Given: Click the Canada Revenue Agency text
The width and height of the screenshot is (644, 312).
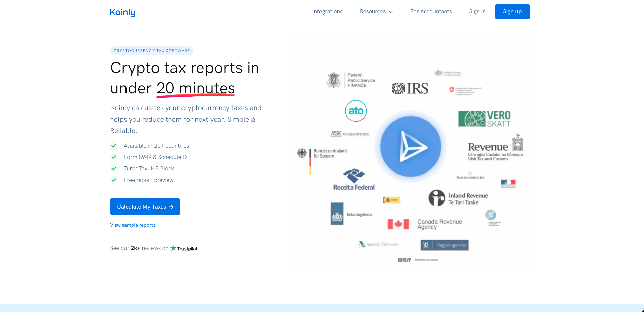Looking at the screenshot, I should pyautogui.click(x=440, y=224).
